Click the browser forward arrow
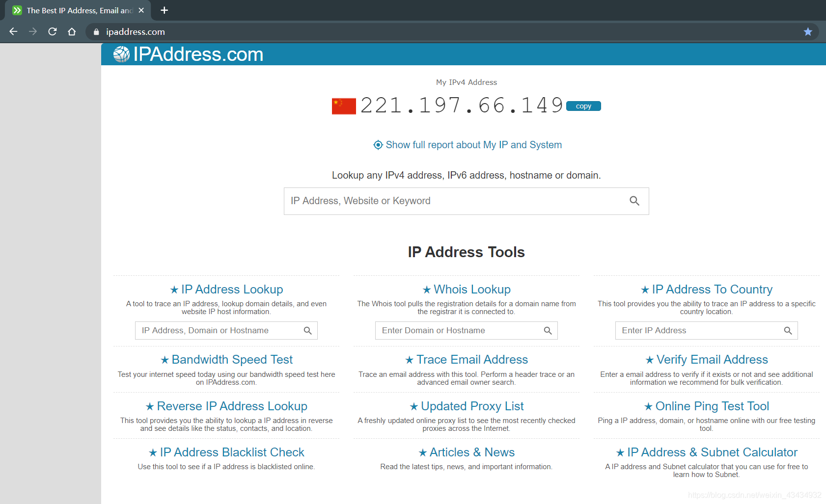Image resolution: width=826 pixels, height=504 pixels. 33,31
